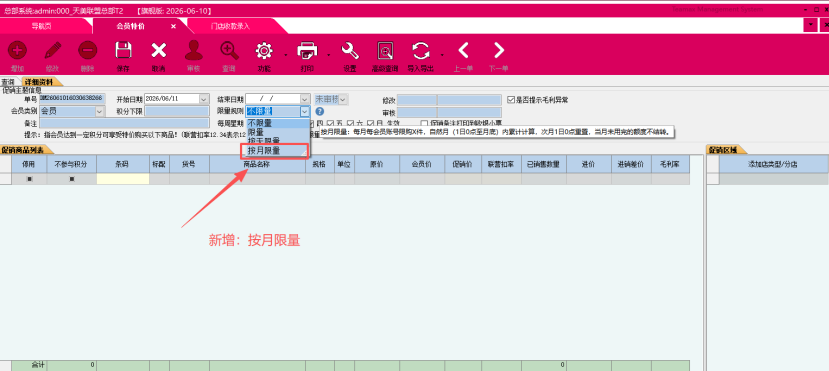
Task: Open 查询 search using the magnifier icon
Action: coord(229,51)
